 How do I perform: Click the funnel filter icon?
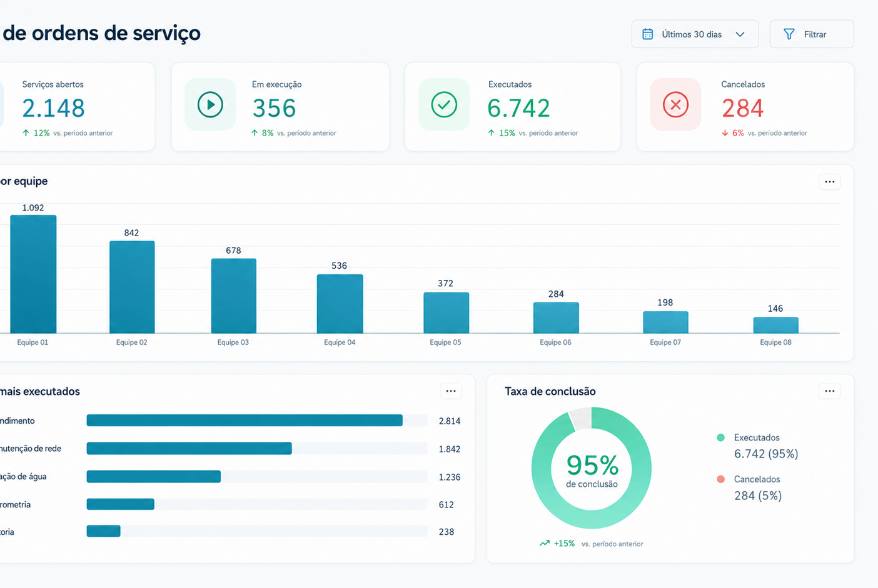point(789,34)
